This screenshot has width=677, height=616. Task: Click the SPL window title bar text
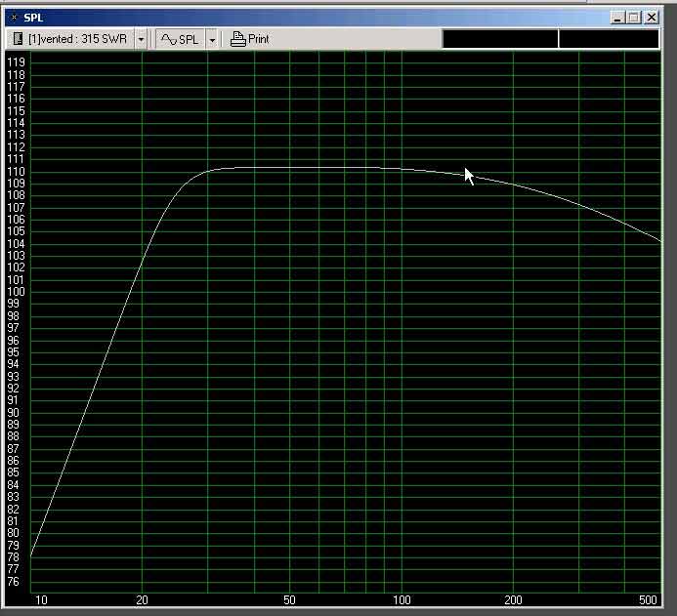(x=33, y=18)
